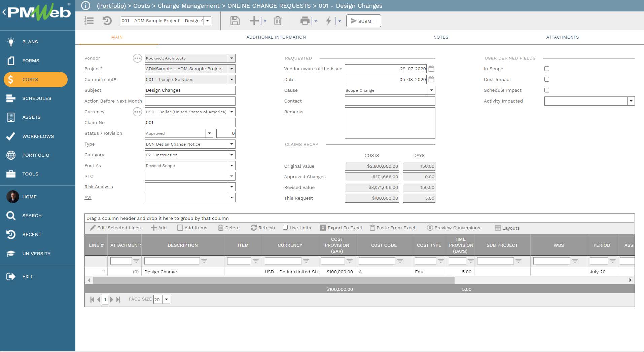Viewport: 644px width, 352px height.
Task: Tick the Schedule Impact checkbox
Action: pos(547,90)
